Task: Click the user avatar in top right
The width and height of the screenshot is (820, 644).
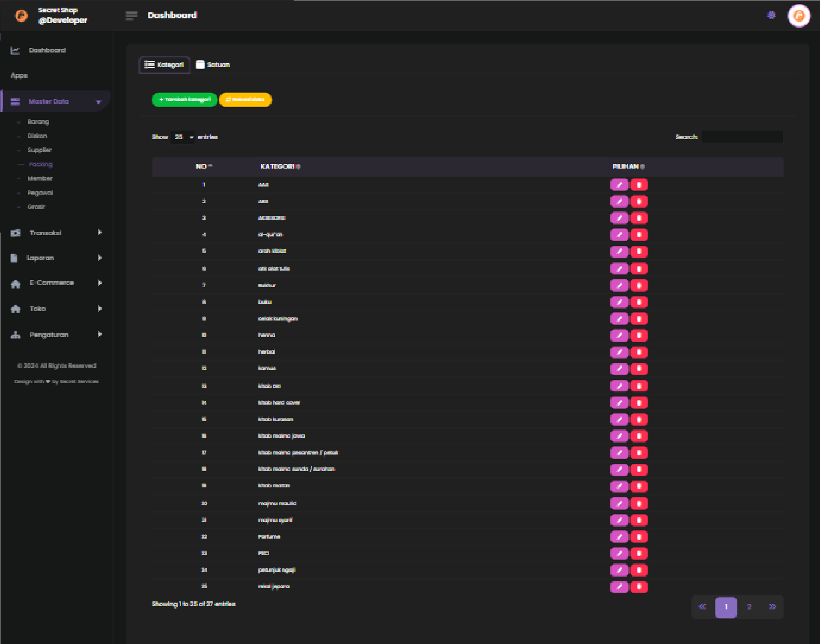Action: (x=799, y=16)
